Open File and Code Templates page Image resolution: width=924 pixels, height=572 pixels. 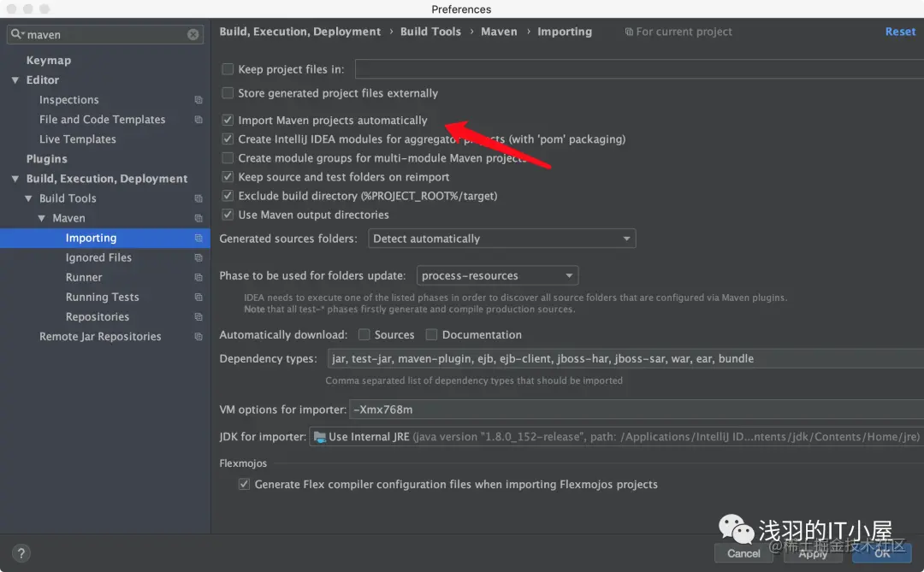103,120
